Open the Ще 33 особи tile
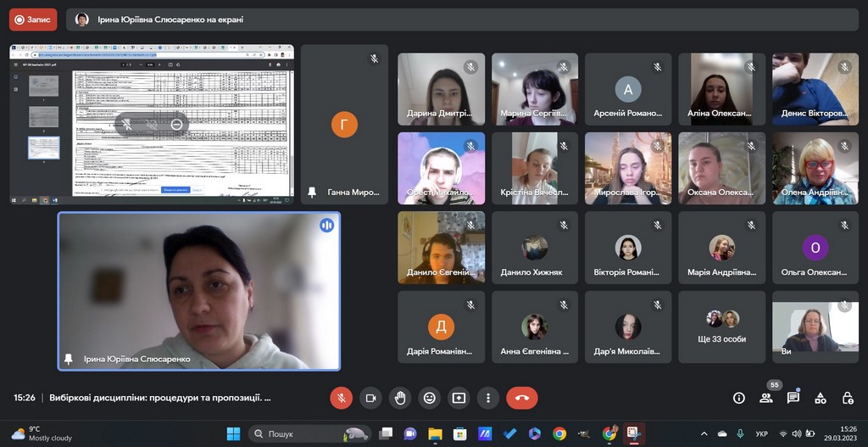This screenshot has height=447, width=868. click(x=722, y=327)
